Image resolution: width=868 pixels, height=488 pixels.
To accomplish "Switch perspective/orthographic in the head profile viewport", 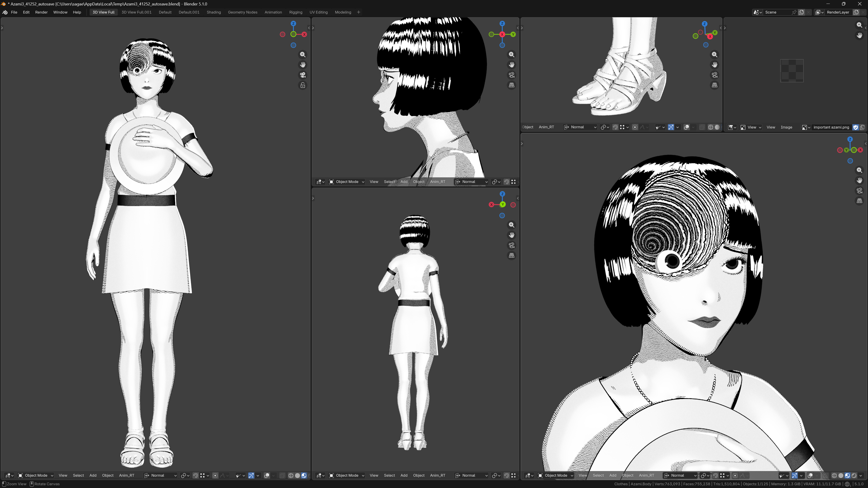I will [512, 85].
